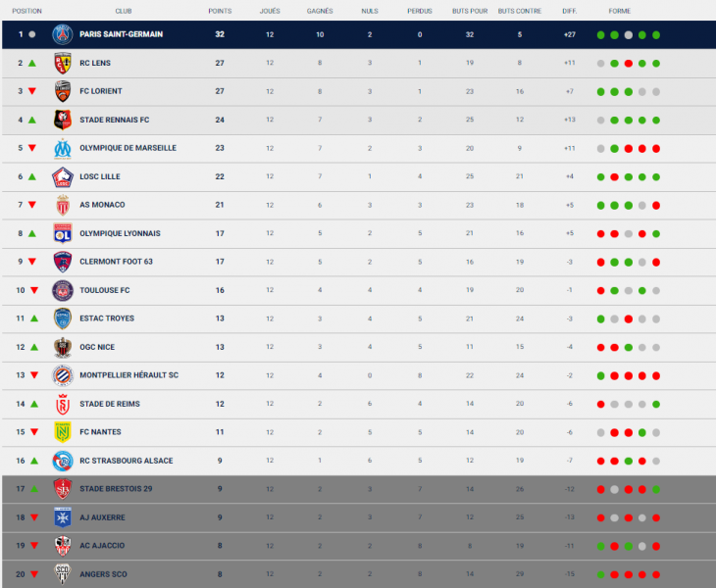Click red down arrow beside AJ Auxerre

(34, 517)
